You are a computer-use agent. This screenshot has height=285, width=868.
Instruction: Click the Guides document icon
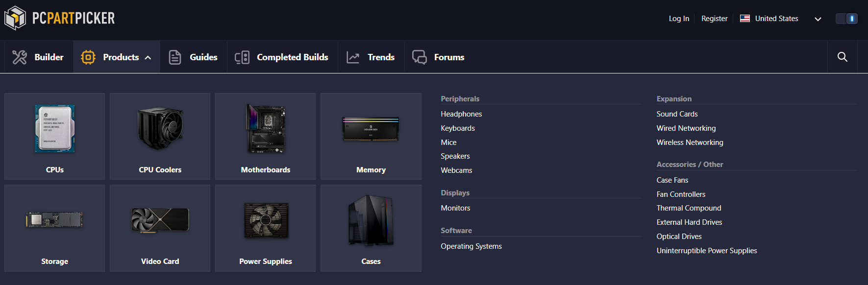click(175, 57)
